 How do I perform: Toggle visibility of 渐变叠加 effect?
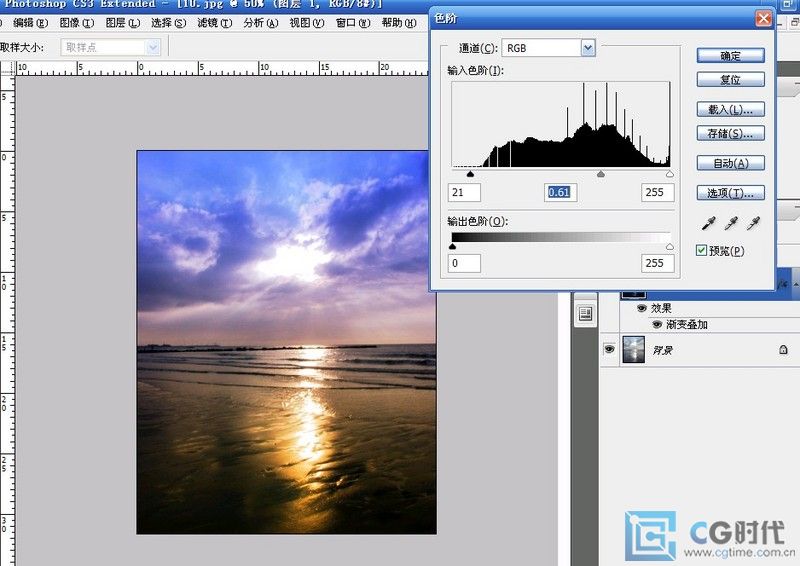(x=657, y=324)
